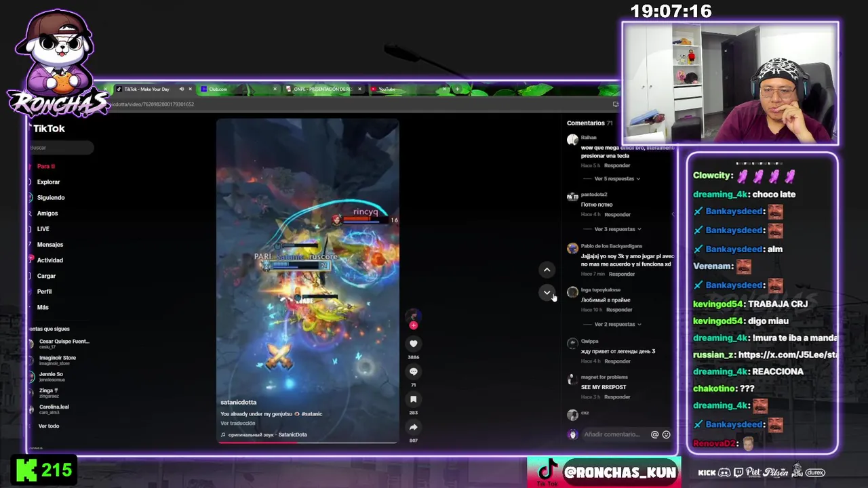This screenshot has height=488, width=868.
Task: Click the #satanic hashtag in caption
Action: (x=312, y=414)
